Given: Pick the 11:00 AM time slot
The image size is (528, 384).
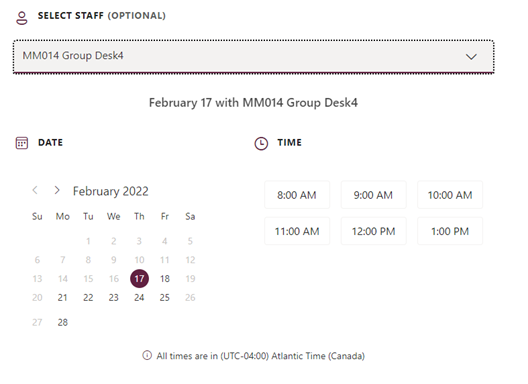Looking at the screenshot, I should pyautogui.click(x=297, y=231).
